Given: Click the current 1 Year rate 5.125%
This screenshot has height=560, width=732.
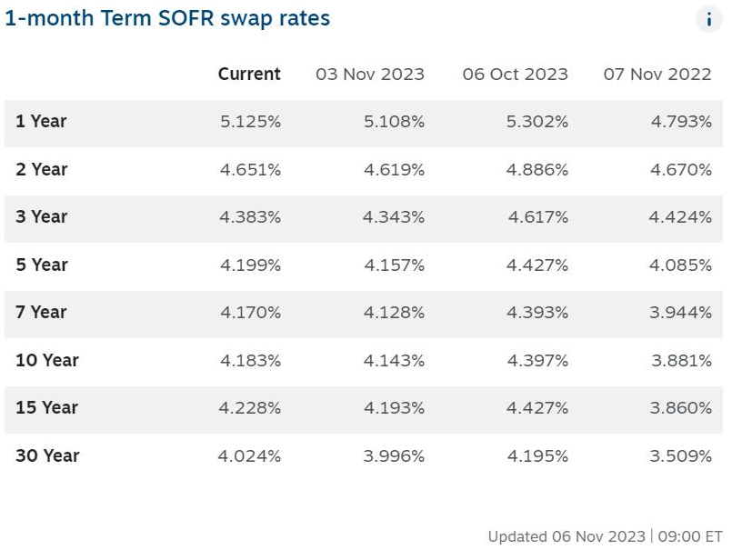Looking at the screenshot, I should (250, 122).
